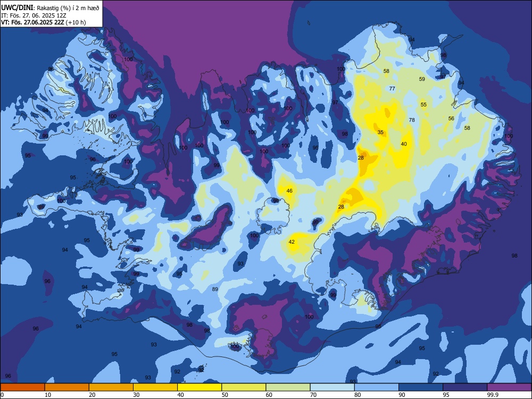
Task: Click the legend label 60
Action: click(x=269, y=395)
